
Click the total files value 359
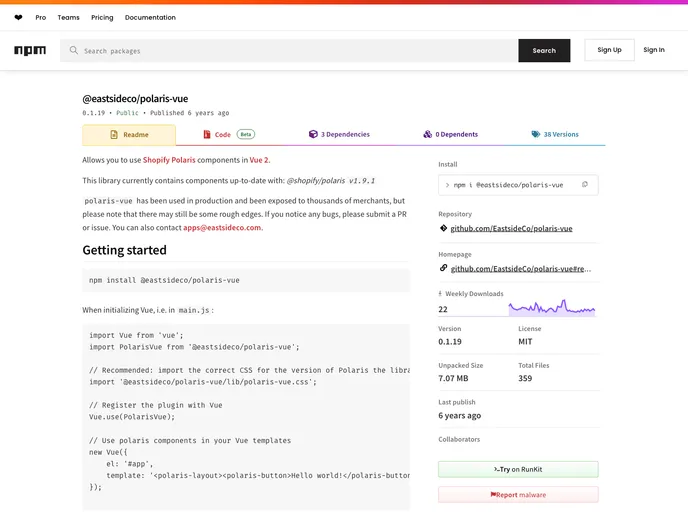pyautogui.click(x=525, y=378)
